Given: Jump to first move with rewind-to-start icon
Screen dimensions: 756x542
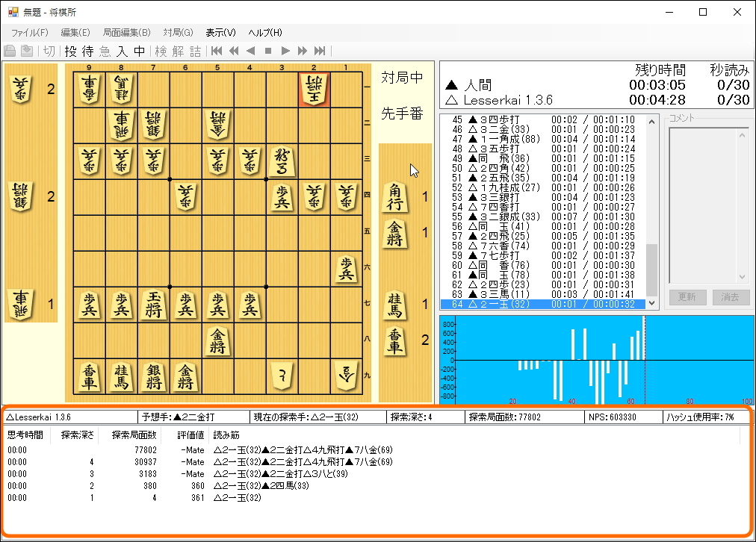Looking at the screenshot, I should coord(217,52).
